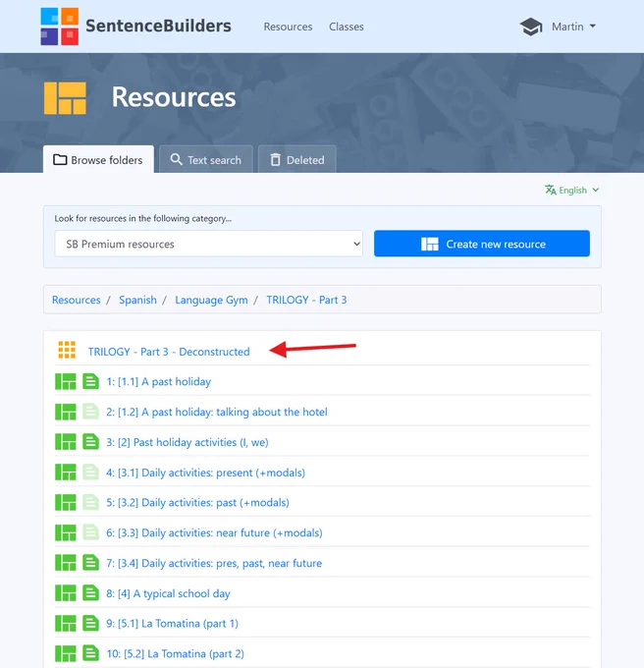The width and height of the screenshot is (644, 668).
Task: Click the graduation cap user icon
Action: point(531,27)
